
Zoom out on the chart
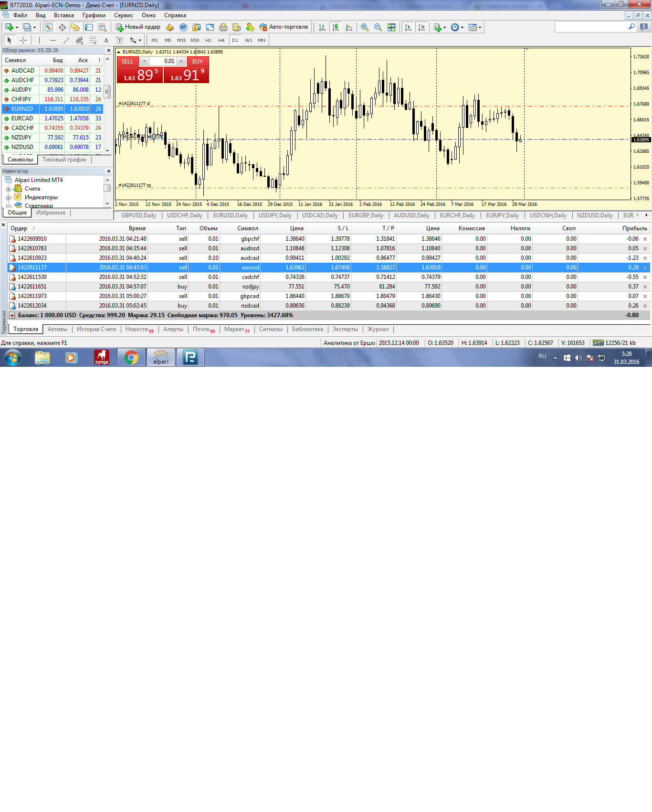(378, 27)
